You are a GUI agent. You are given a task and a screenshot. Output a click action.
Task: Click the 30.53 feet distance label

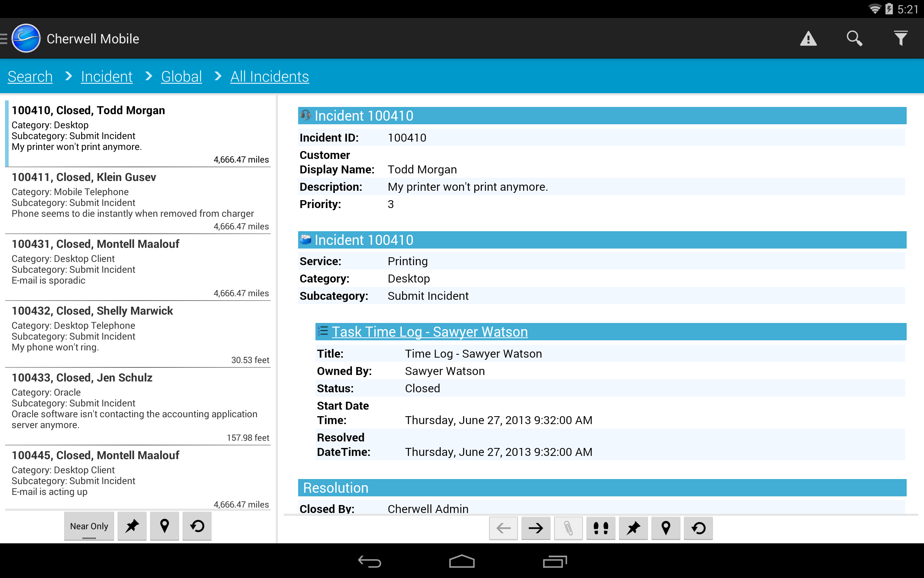click(250, 360)
